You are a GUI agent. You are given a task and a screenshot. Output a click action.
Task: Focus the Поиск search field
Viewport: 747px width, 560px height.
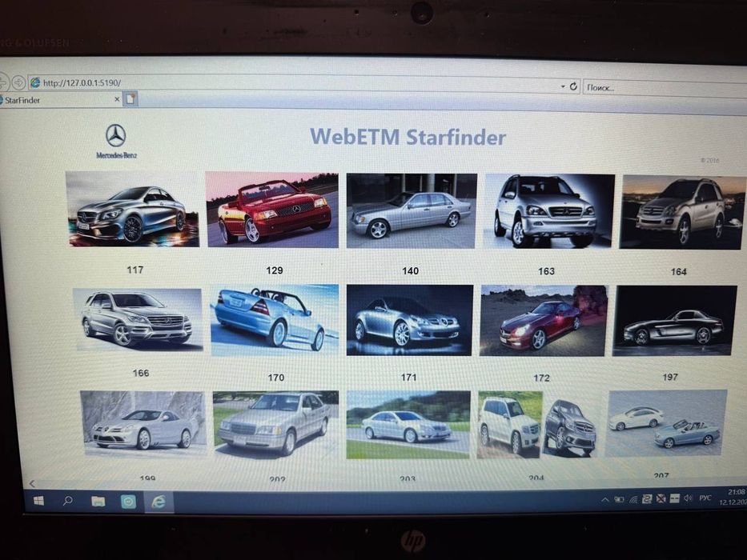point(665,89)
